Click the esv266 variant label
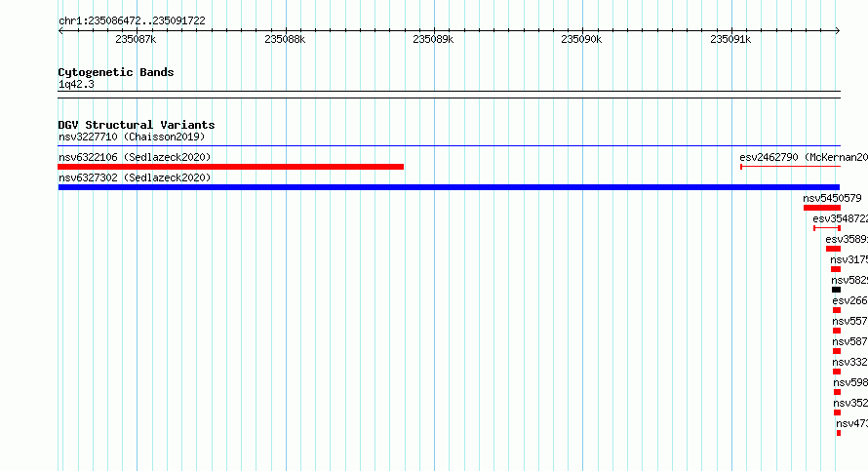This screenshot has width=868, height=471. [x=849, y=300]
